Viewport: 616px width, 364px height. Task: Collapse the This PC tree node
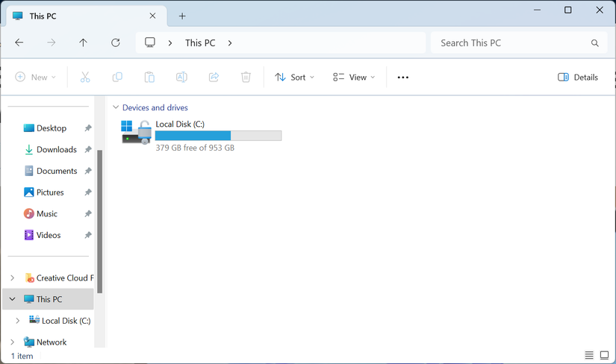point(12,299)
